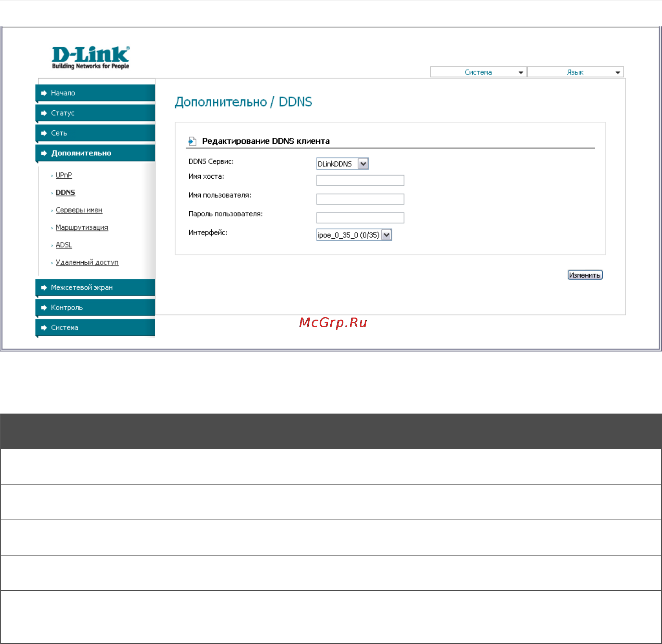
Task: Click the arrow icon beside Сеть
Action: 44,133
